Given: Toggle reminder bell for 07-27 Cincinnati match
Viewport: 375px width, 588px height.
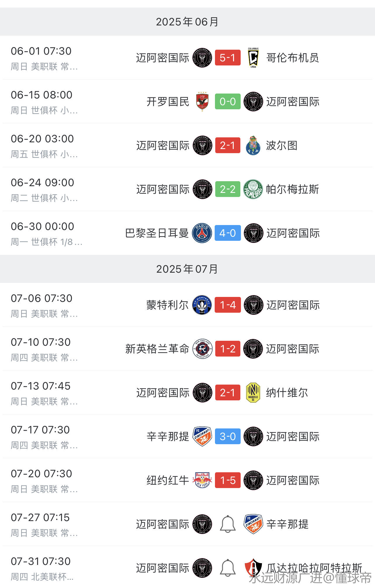Looking at the screenshot, I should [228, 524].
